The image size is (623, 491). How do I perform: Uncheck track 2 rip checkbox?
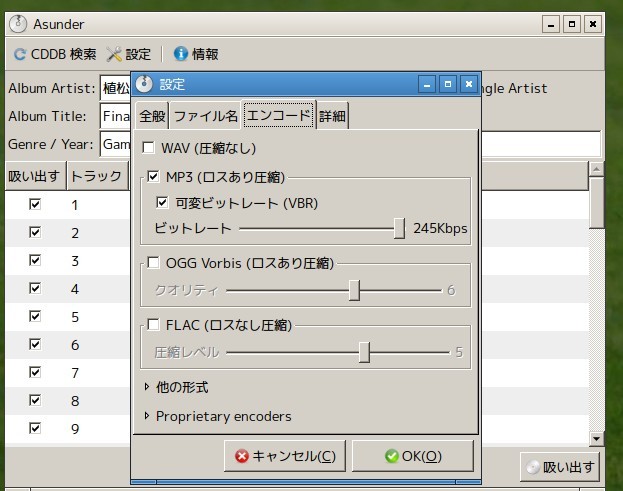tap(35, 232)
